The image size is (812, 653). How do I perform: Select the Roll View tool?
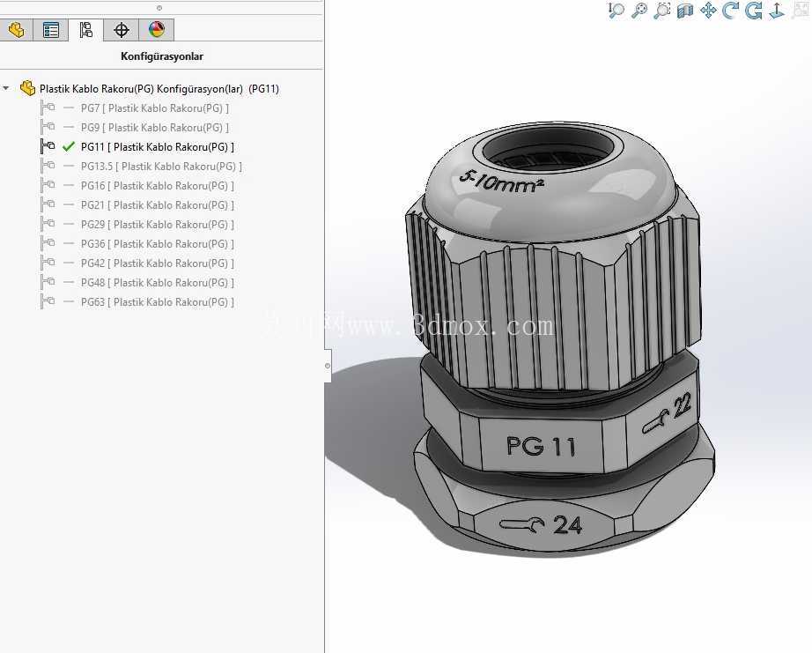point(754,11)
